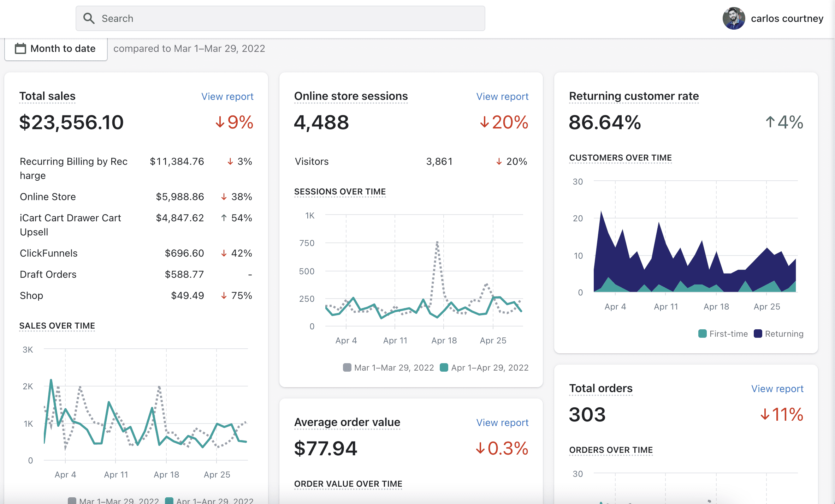Click sessions Mar 1–Mar 29 legend swatch
Screen dimensions: 835x504
tap(347, 367)
